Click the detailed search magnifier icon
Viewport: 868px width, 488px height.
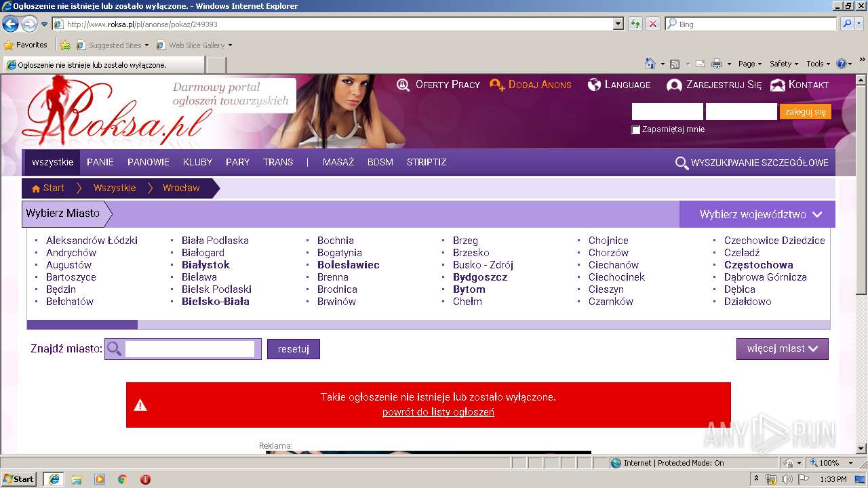pyautogui.click(x=682, y=163)
